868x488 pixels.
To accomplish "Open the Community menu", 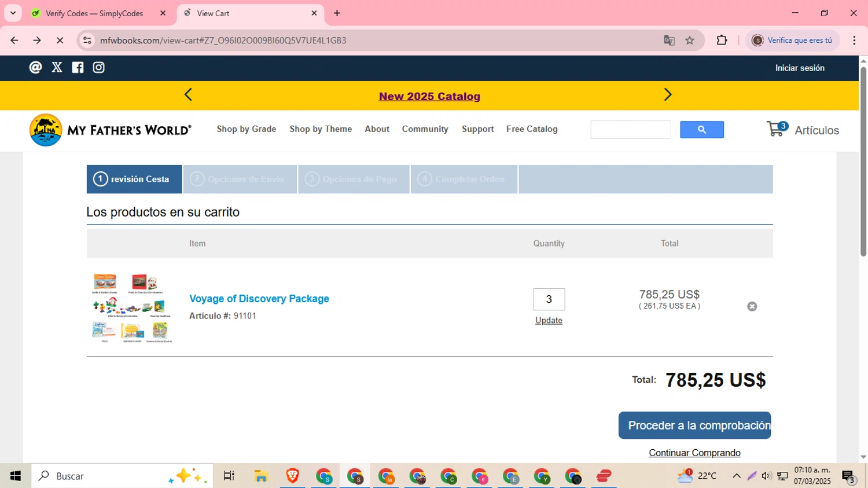I will pos(425,129).
